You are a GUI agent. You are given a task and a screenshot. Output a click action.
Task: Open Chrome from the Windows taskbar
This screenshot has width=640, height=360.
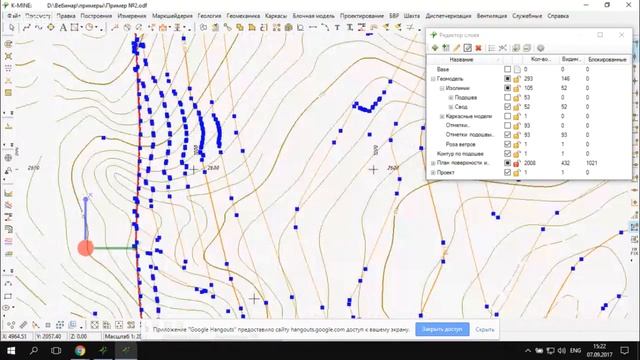80,350
